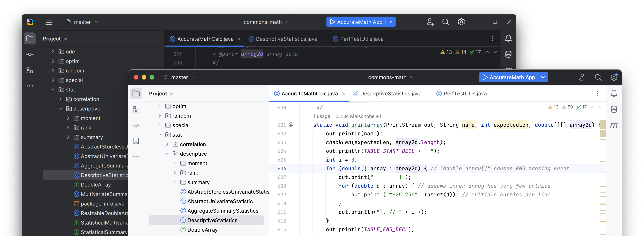The width and height of the screenshot is (644, 236).
Task: Open Database tool window in light IDE
Action: (x=614, y=109)
